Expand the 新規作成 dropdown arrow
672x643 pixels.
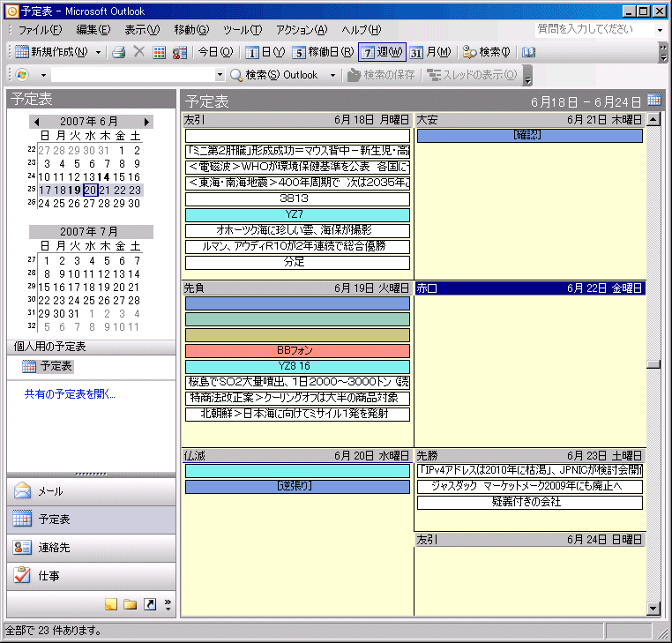point(98,52)
